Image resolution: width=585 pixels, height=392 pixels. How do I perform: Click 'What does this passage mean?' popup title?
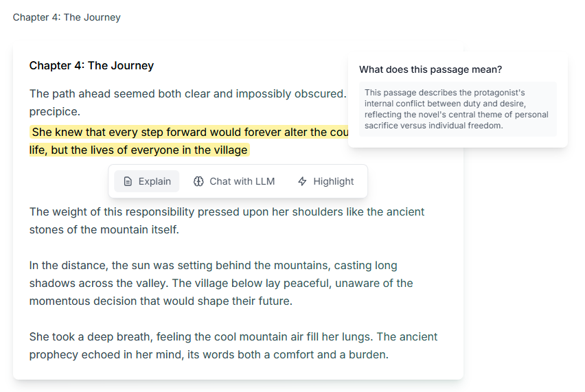pyautogui.click(x=431, y=69)
